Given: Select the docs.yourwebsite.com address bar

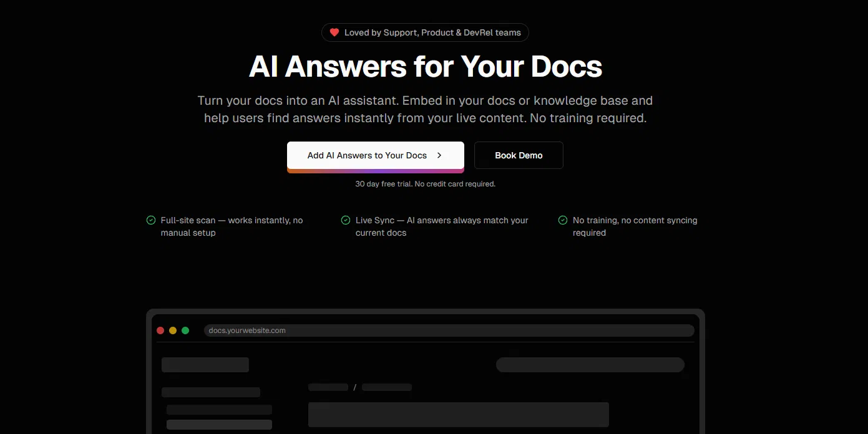Looking at the screenshot, I should tap(449, 330).
